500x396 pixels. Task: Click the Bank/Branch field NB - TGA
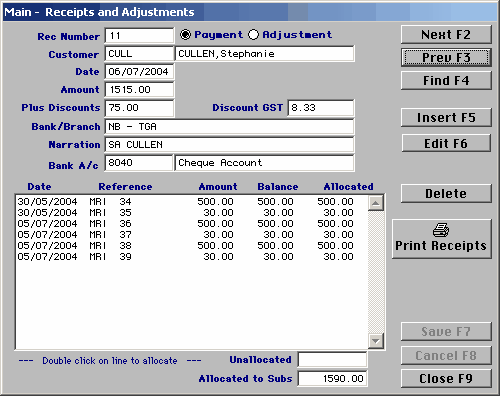[229, 127]
